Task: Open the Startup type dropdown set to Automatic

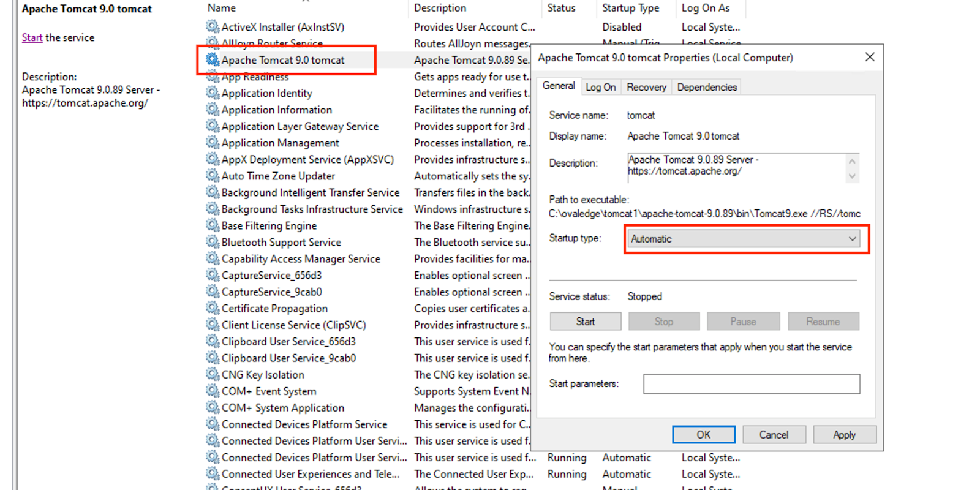Action: point(744,239)
